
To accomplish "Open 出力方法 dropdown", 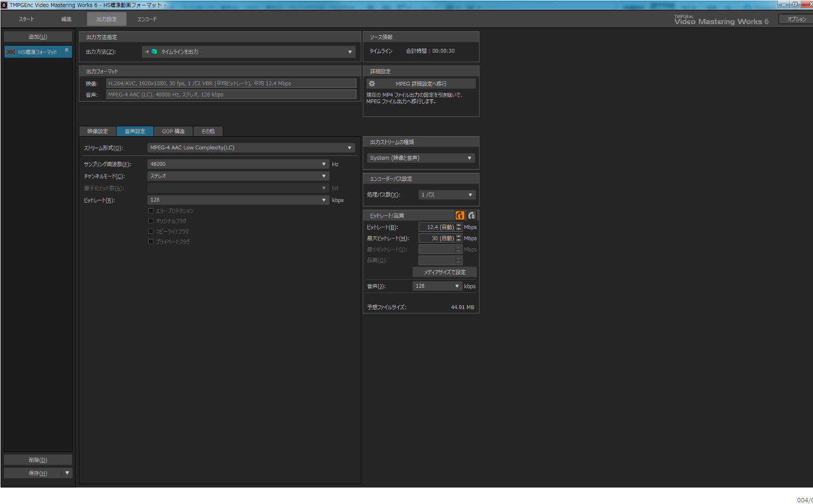I will click(x=248, y=52).
